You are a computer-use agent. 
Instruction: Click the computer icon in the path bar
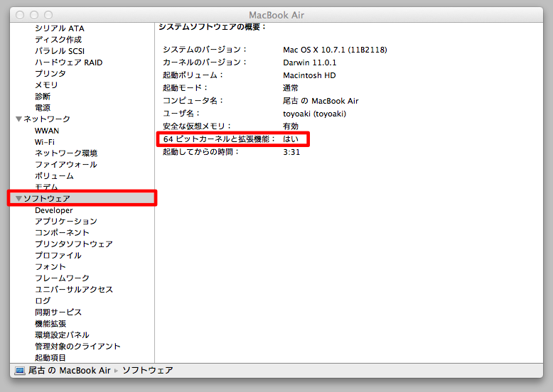tap(20, 371)
